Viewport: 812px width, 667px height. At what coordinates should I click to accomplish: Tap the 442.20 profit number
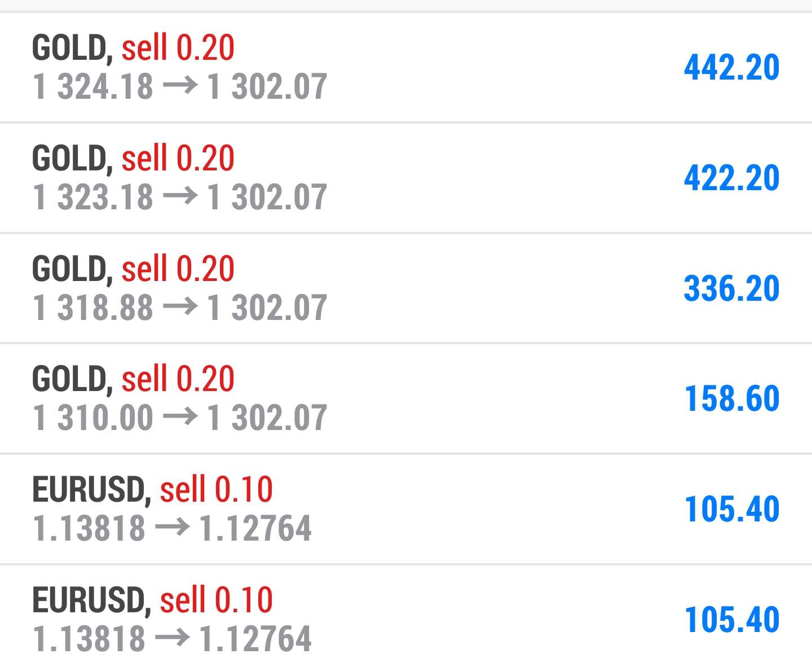click(x=731, y=67)
